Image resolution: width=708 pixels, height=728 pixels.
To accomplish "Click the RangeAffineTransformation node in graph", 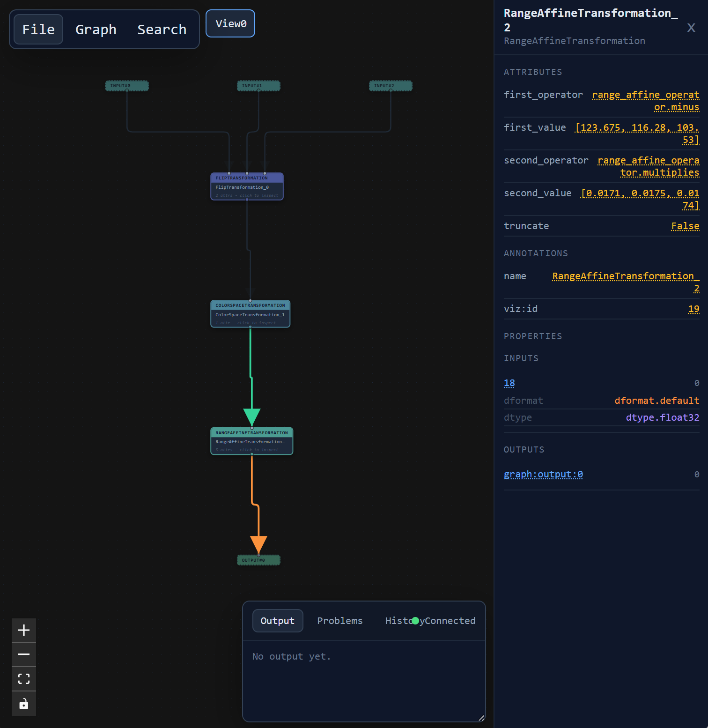I will click(252, 441).
